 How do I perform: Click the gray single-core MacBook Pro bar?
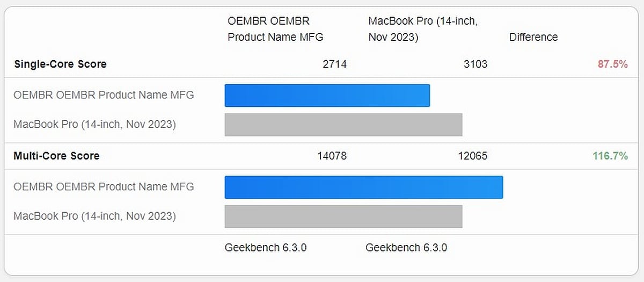343,125
